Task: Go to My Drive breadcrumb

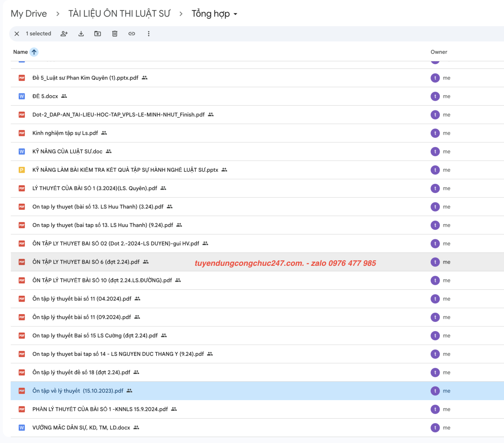Action: 29,14
